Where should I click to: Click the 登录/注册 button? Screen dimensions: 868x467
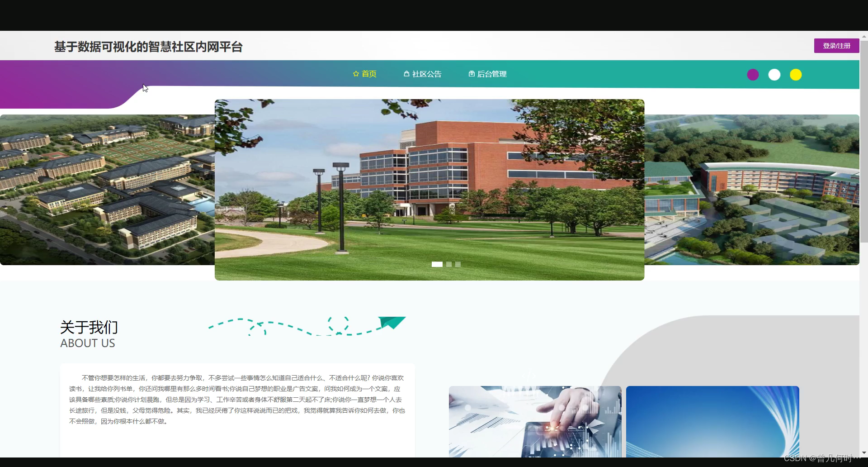point(836,46)
